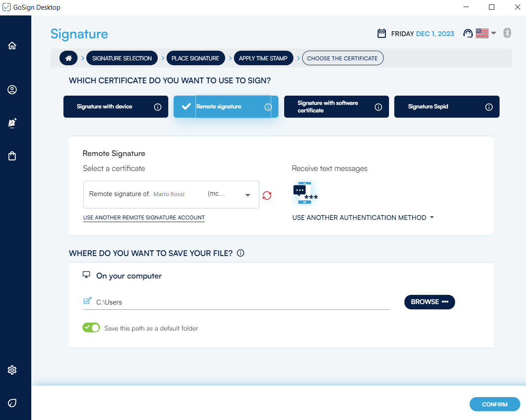Click the pen signature sidebar icon

click(12, 123)
